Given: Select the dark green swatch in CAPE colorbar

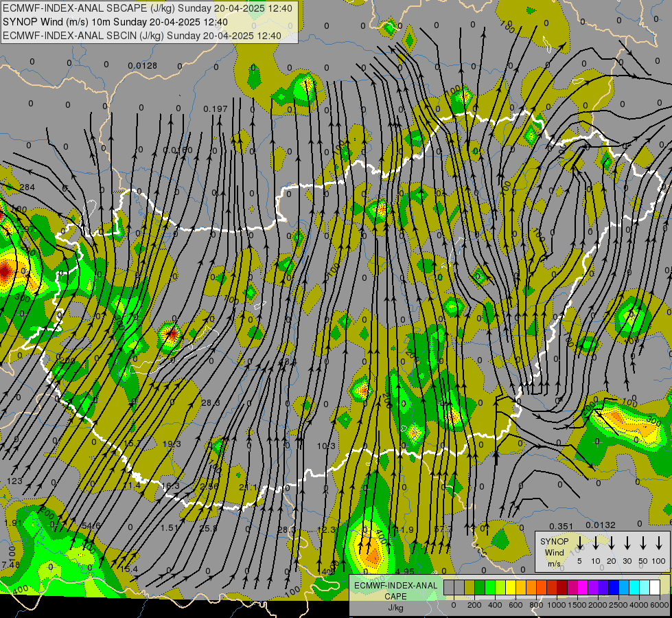Looking at the screenshot, I should (x=480, y=587).
